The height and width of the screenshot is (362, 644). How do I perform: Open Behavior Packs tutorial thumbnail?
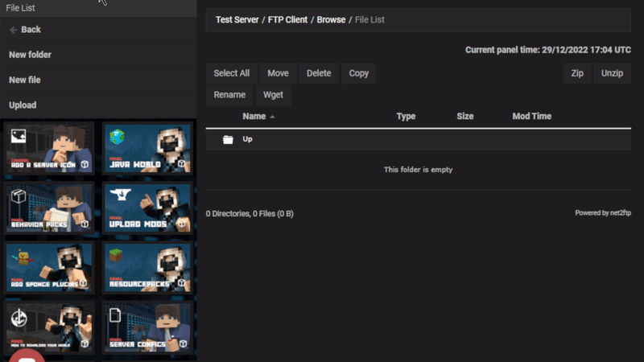(49, 208)
